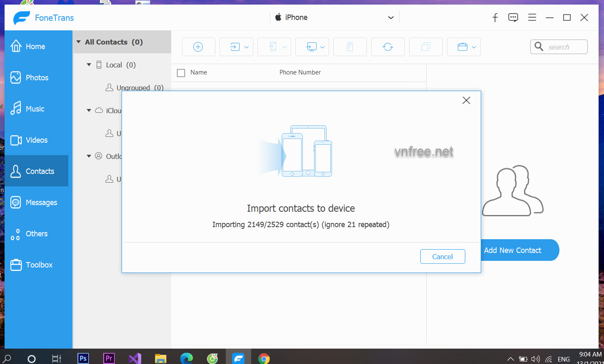This screenshot has height=364, width=604.
Task: Cancel the contact import
Action: pos(442,257)
